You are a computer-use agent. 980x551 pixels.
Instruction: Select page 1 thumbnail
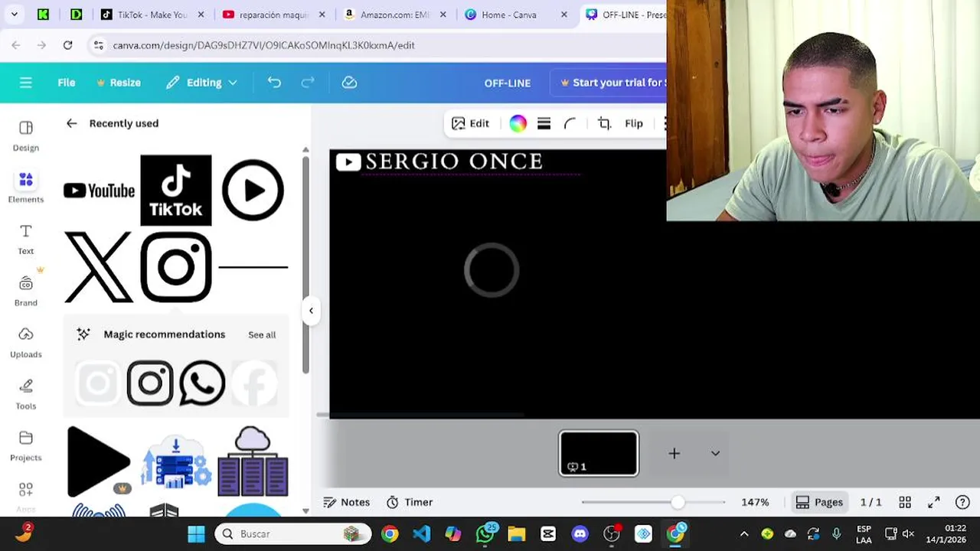pyautogui.click(x=599, y=454)
